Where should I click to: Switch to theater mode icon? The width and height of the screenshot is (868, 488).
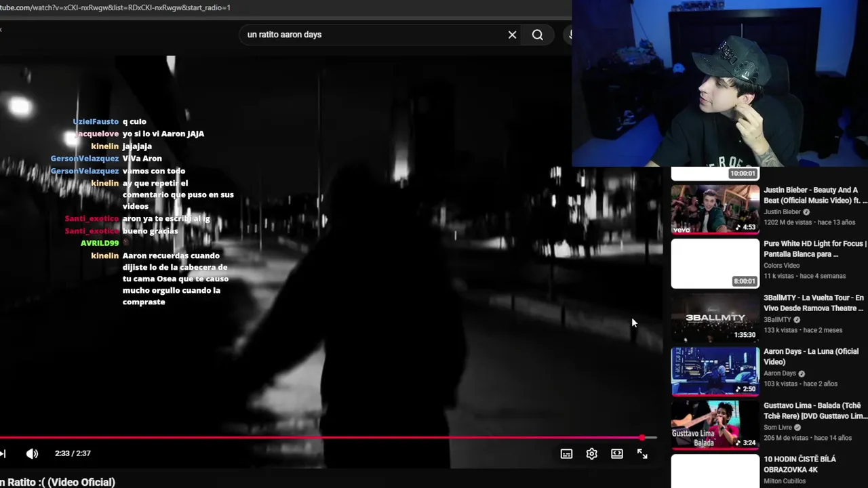point(616,454)
